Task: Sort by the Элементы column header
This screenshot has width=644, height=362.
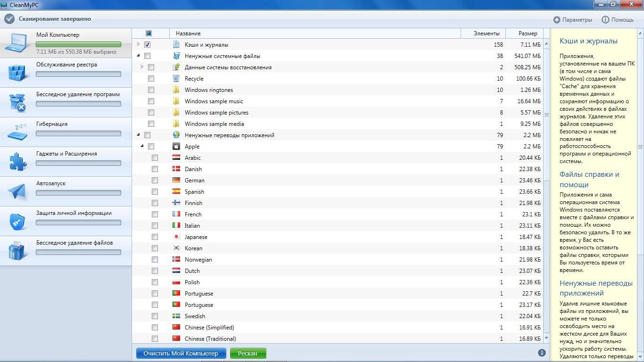Action: [483, 33]
